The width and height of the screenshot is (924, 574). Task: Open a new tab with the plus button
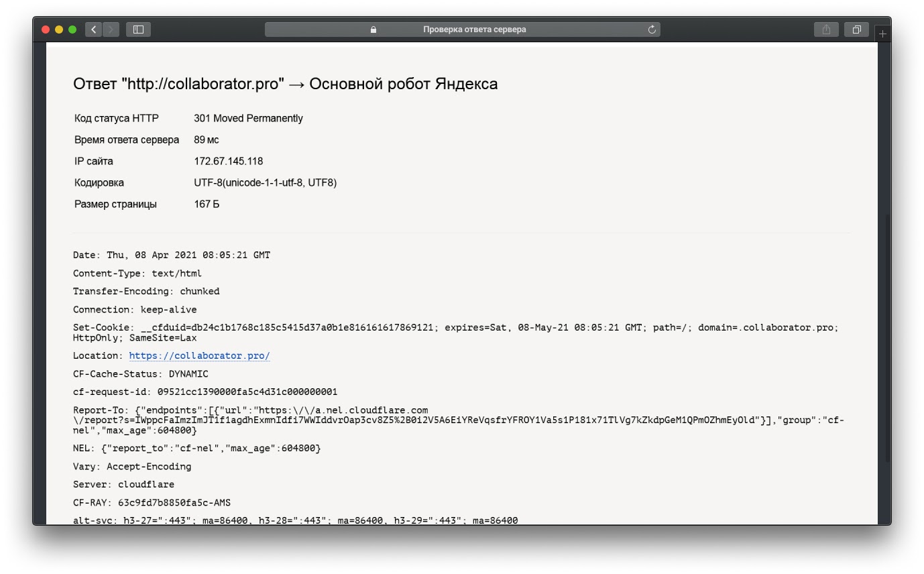click(x=882, y=34)
